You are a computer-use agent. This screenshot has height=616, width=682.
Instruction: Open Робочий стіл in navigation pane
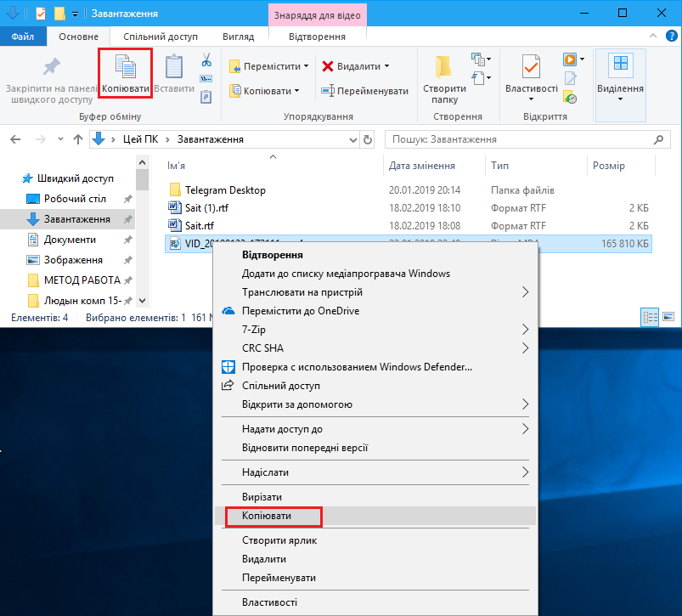click(x=75, y=199)
